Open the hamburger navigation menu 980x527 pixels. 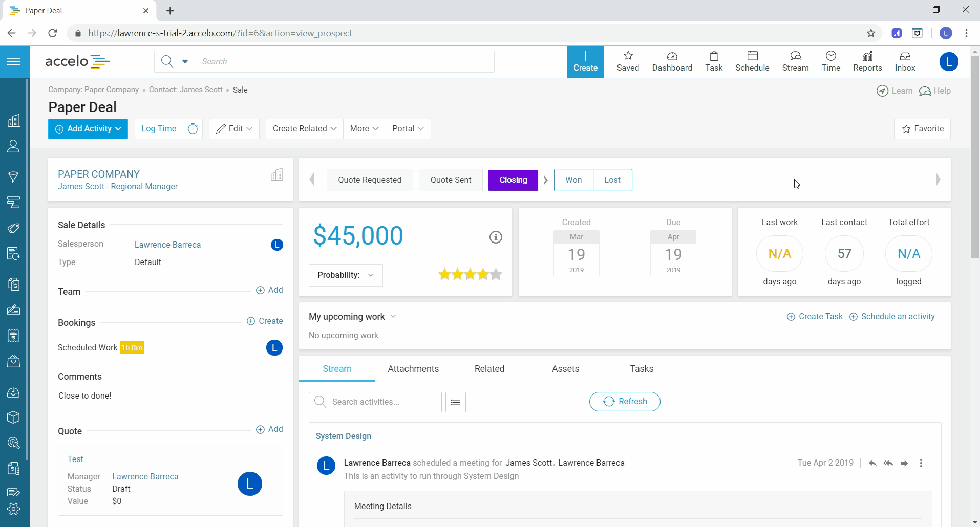14,62
